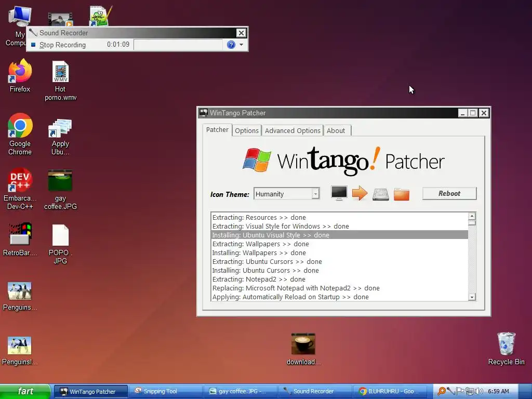Screen dimensions: 532x399
Task: Select the RetroBar desktop icon
Action: point(20,234)
